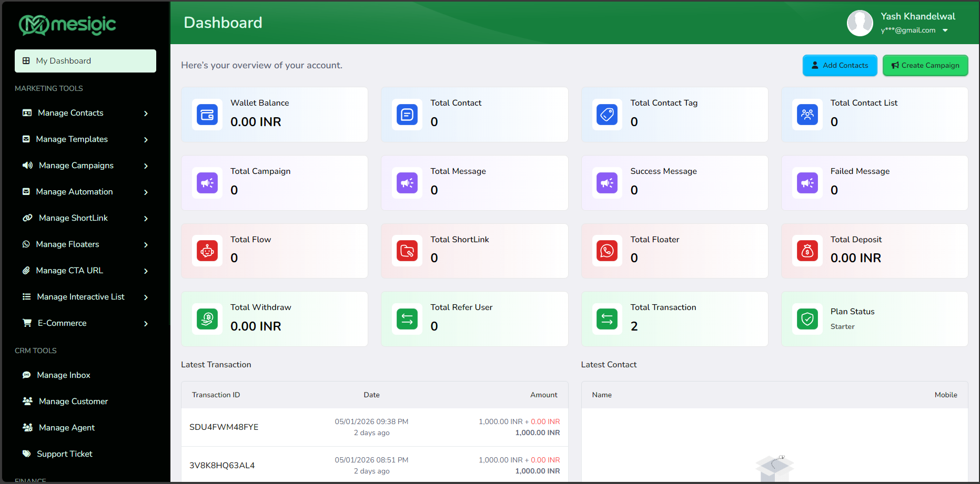Image resolution: width=980 pixels, height=484 pixels.
Task: Click the Total Contact List people icon
Action: point(807,115)
